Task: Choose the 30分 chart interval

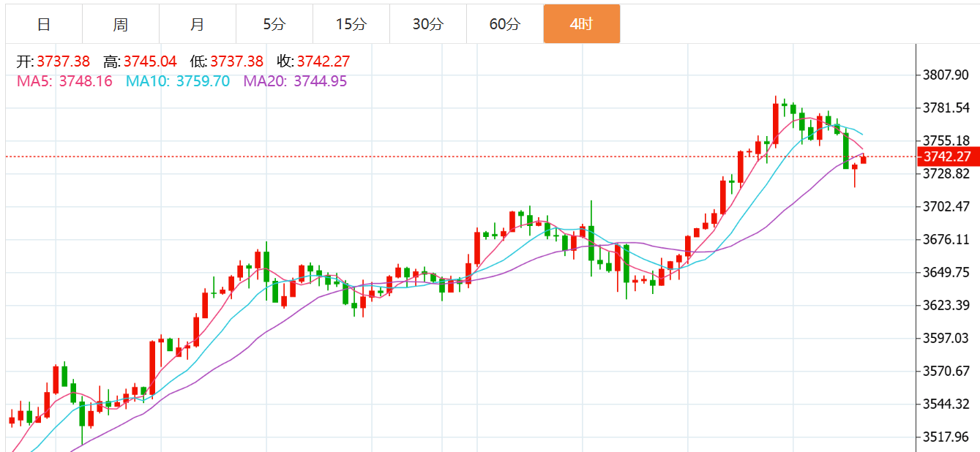Action: click(x=428, y=24)
